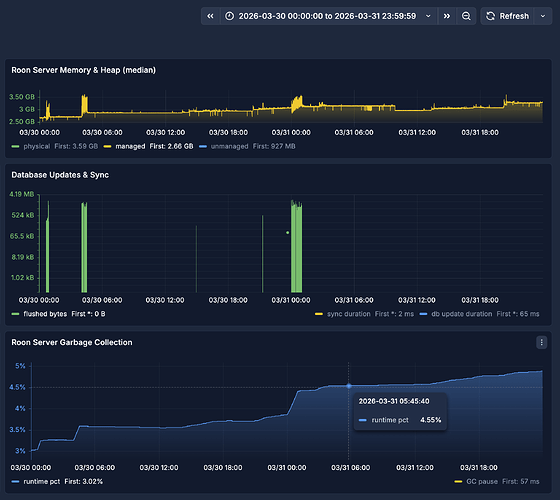Toggle the physical series legend
This screenshot has height=500, width=560.
pos(37,146)
